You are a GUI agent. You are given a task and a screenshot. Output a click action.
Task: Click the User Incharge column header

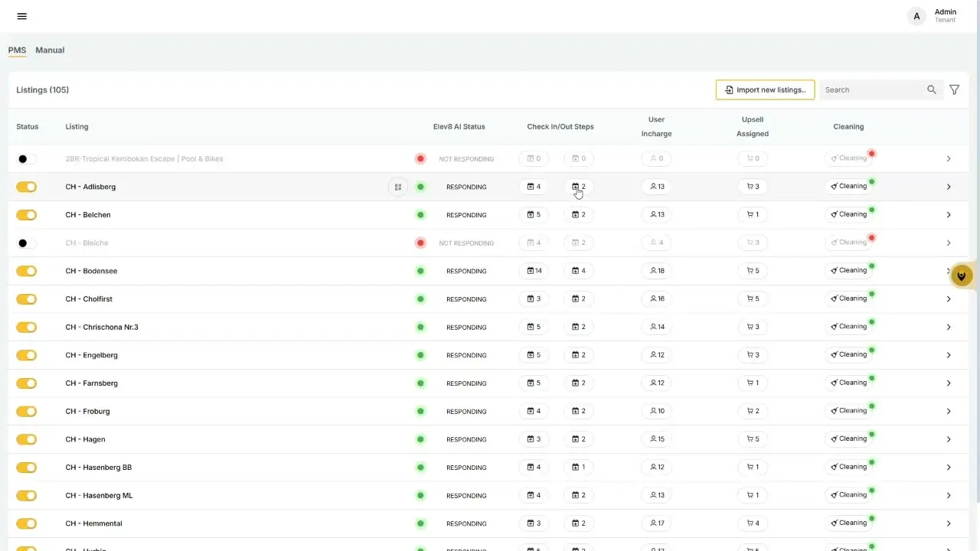tap(656, 126)
